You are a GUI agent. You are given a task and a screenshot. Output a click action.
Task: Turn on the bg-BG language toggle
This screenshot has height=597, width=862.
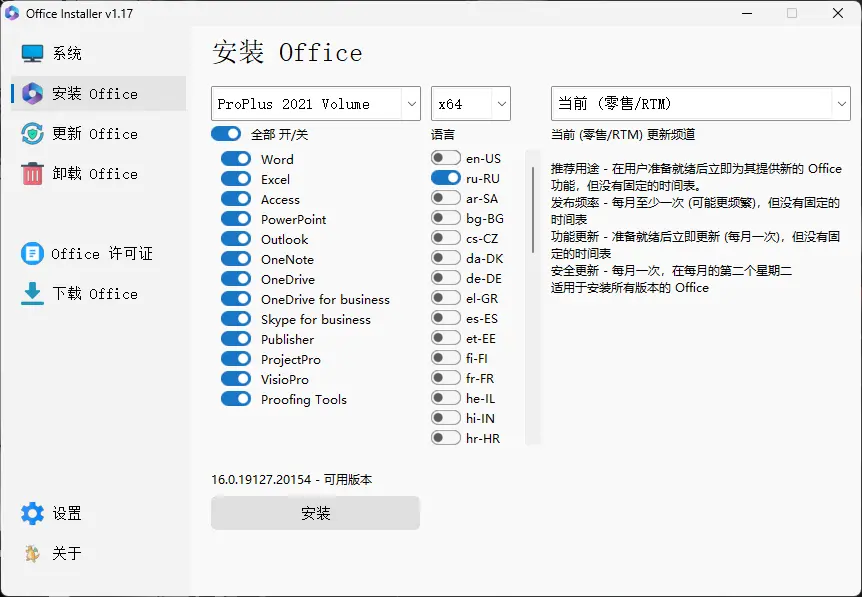point(446,218)
